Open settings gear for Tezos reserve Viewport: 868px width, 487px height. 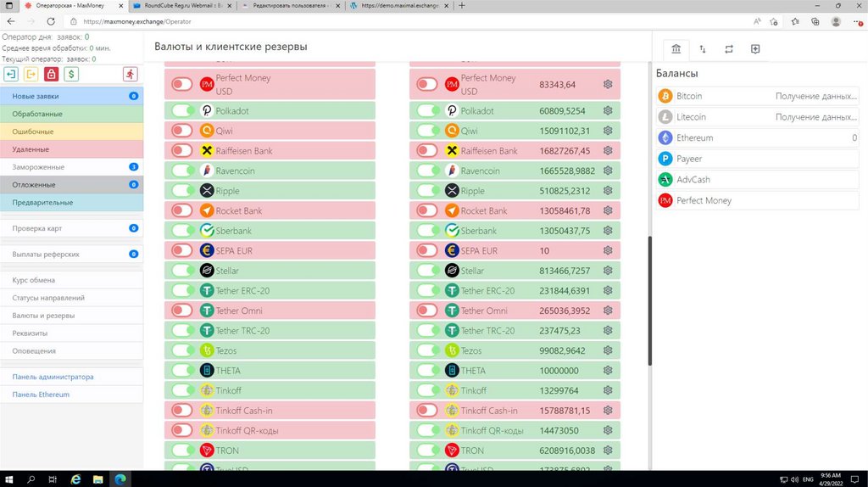(608, 350)
